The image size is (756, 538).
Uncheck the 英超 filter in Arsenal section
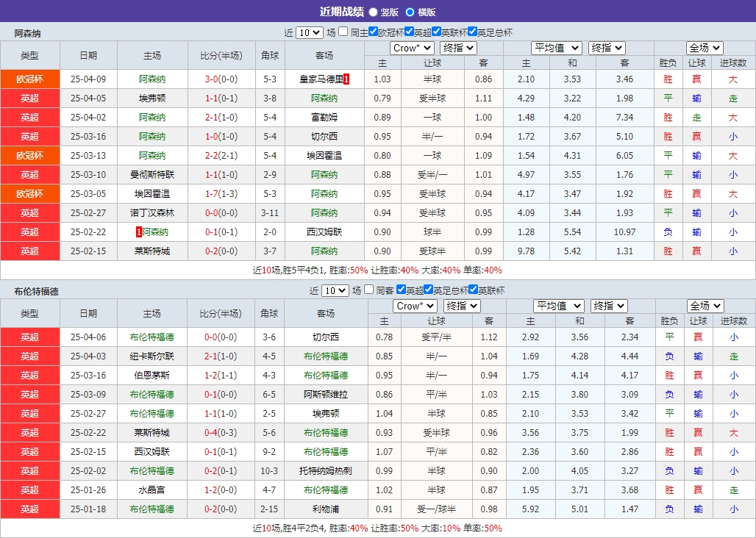coord(409,32)
